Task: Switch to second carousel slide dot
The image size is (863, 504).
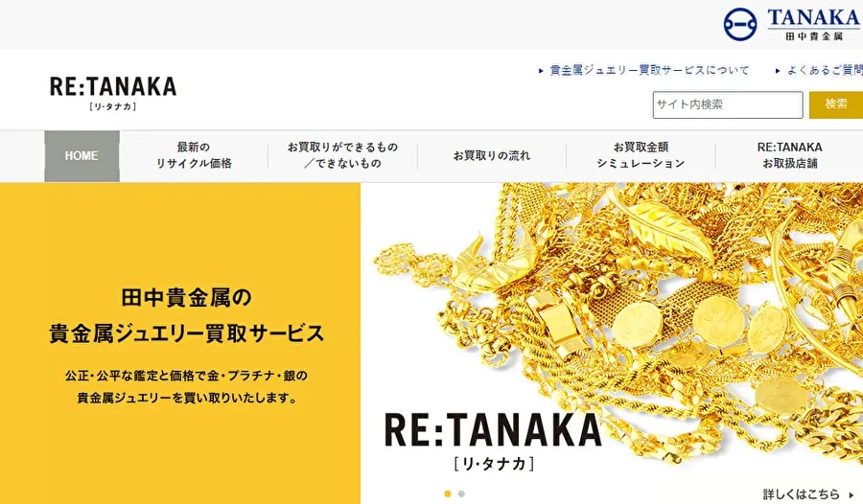Action: click(461, 493)
